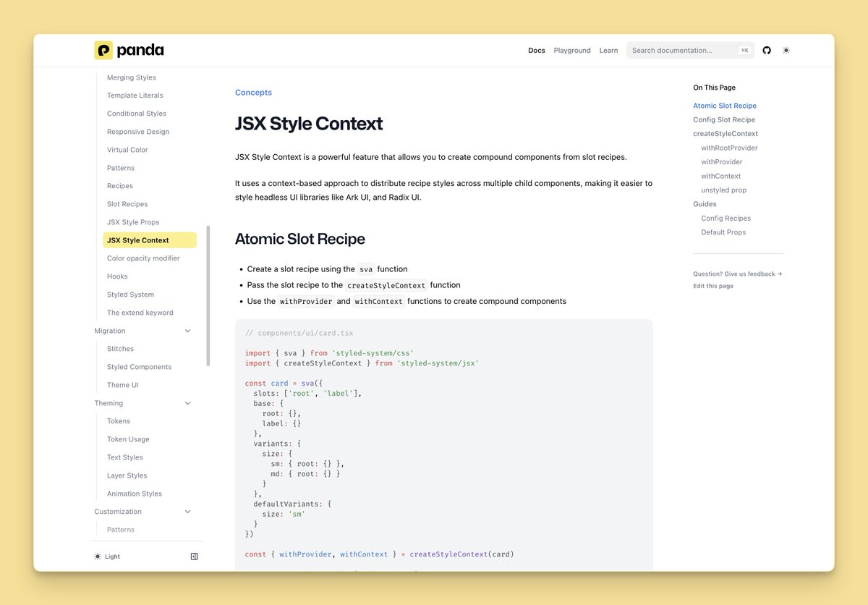Open Color opacity modifier in sidebar

[x=143, y=258]
